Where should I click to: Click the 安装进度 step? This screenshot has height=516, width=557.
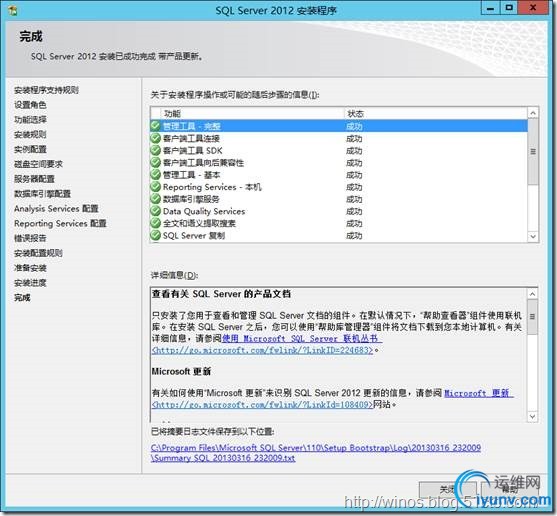coord(30,283)
